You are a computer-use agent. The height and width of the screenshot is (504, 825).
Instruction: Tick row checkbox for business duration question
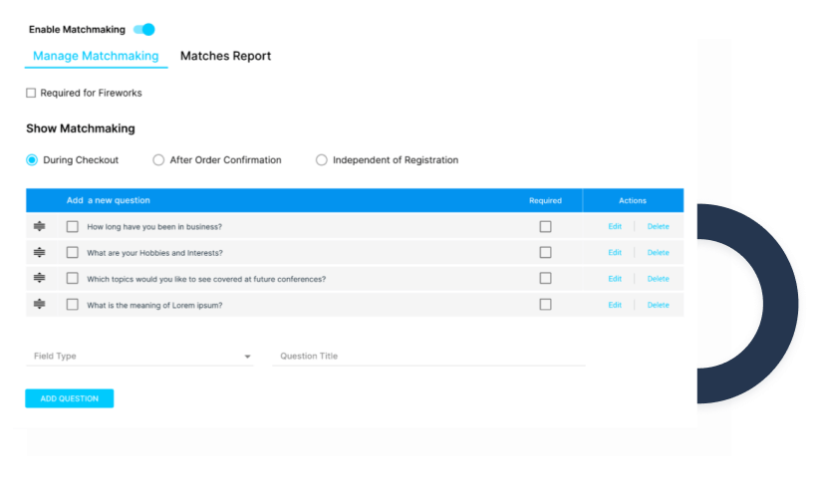[73, 227]
